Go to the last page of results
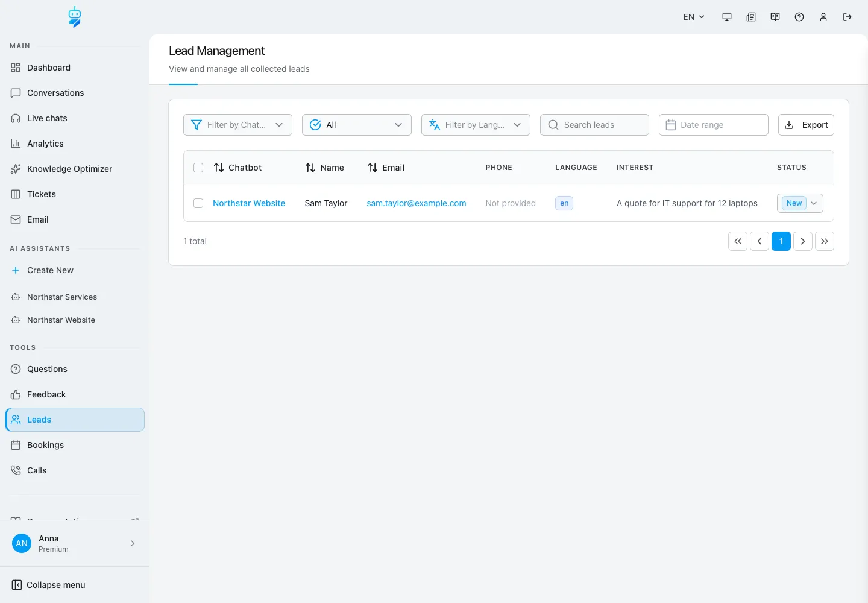 pyautogui.click(x=825, y=241)
